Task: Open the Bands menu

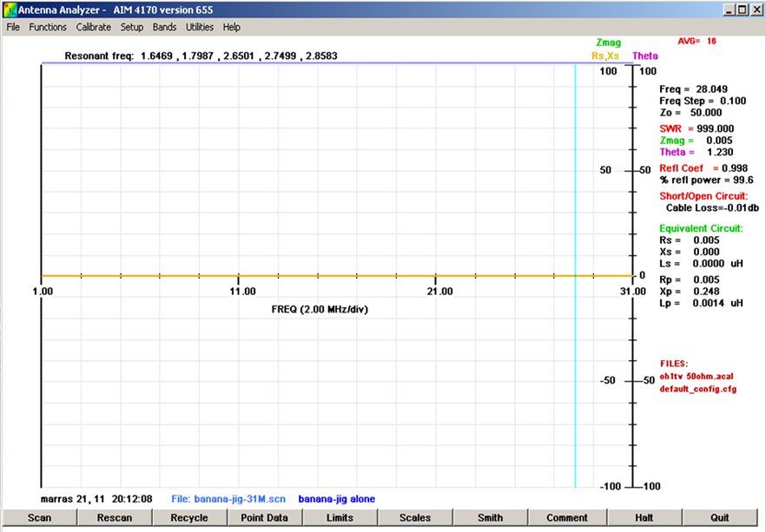Action: (164, 27)
